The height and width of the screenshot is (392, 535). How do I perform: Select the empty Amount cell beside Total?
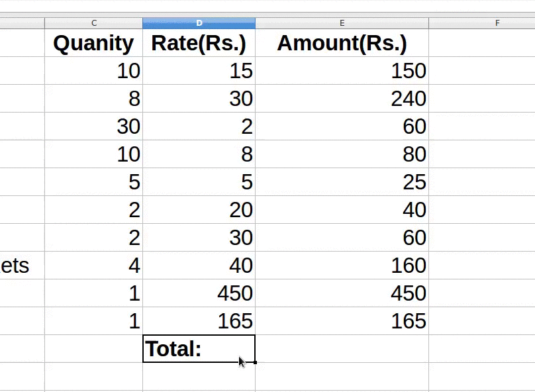click(x=342, y=348)
